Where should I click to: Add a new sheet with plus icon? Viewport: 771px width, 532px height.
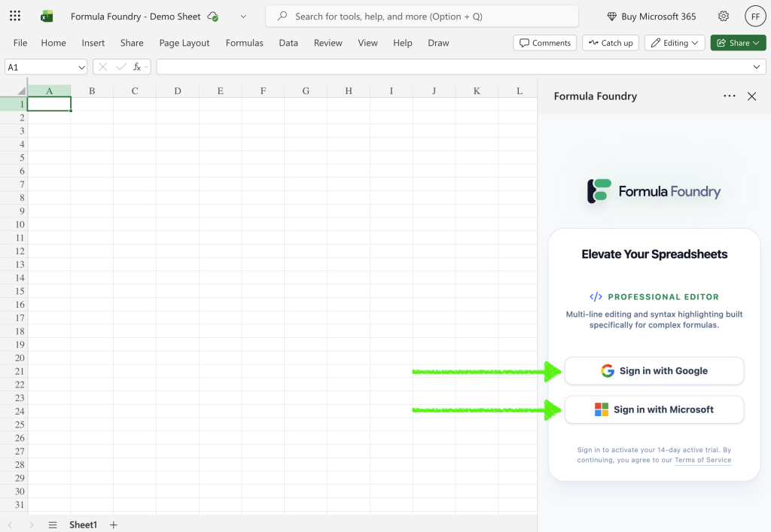coord(114,524)
